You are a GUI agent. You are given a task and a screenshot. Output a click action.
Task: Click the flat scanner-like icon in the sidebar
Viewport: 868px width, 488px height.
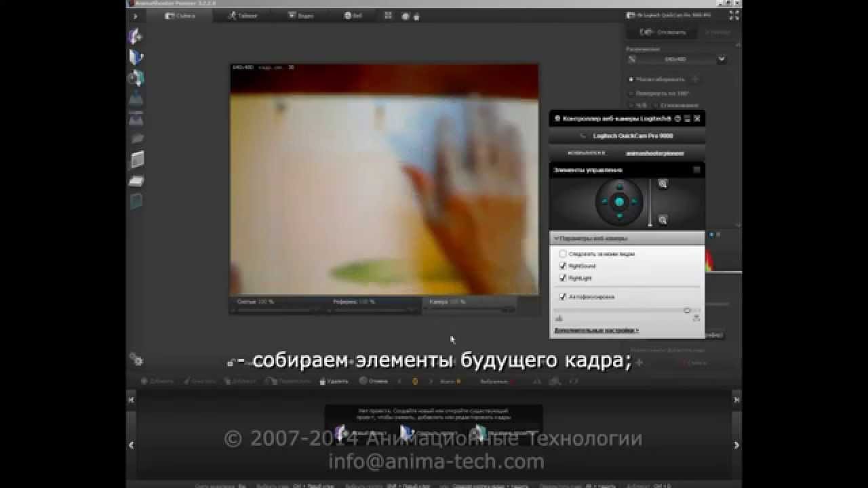pos(136,180)
